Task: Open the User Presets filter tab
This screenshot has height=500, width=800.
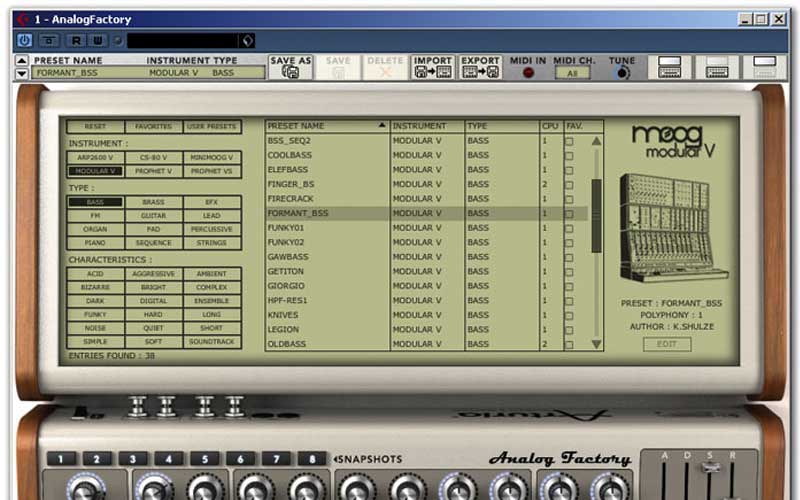Action: [x=212, y=126]
